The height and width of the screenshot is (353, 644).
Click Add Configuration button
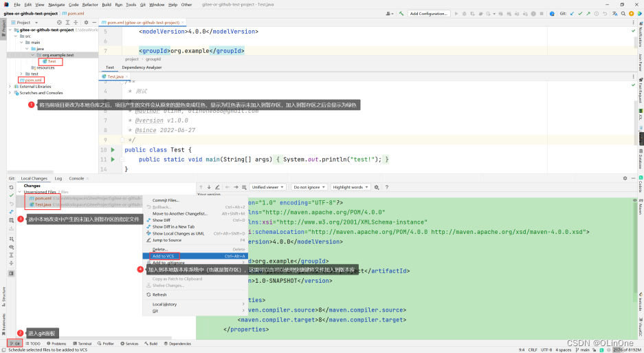[428, 14]
